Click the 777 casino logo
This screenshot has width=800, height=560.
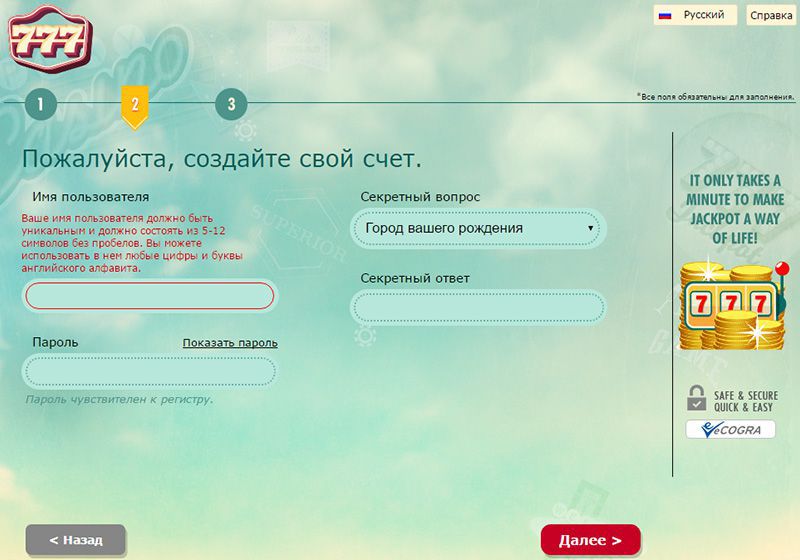(50, 39)
